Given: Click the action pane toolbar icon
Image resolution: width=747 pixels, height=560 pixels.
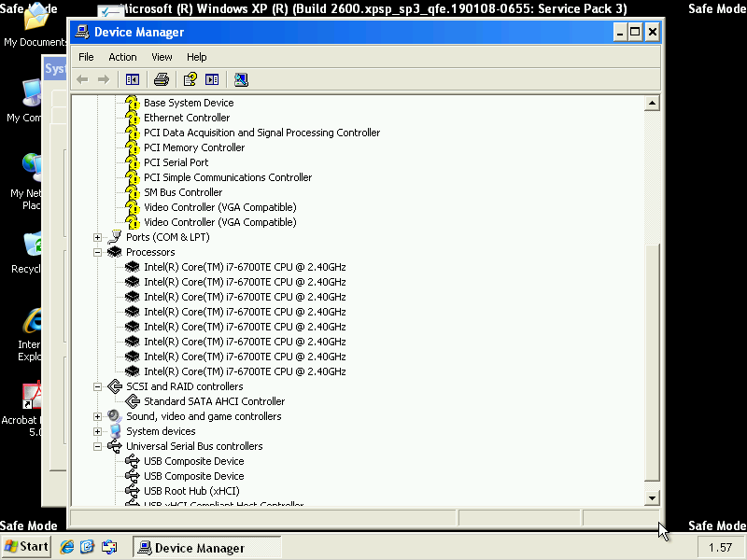Looking at the screenshot, I should pos(212,79).
